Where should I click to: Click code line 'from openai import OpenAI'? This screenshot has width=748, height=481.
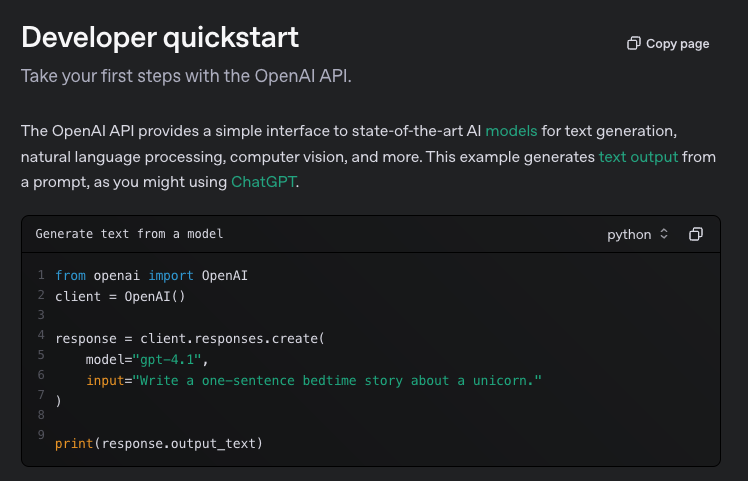[x=151, y=275]
